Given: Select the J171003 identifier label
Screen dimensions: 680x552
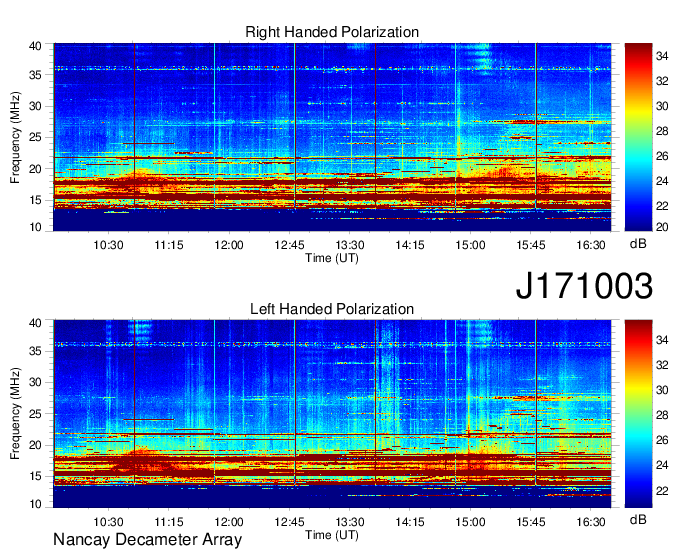Looking at the screenshot, I should pyautogui.click(x=584, y=286).
